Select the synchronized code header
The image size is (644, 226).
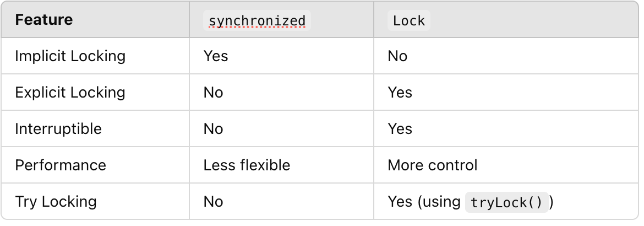257,20
